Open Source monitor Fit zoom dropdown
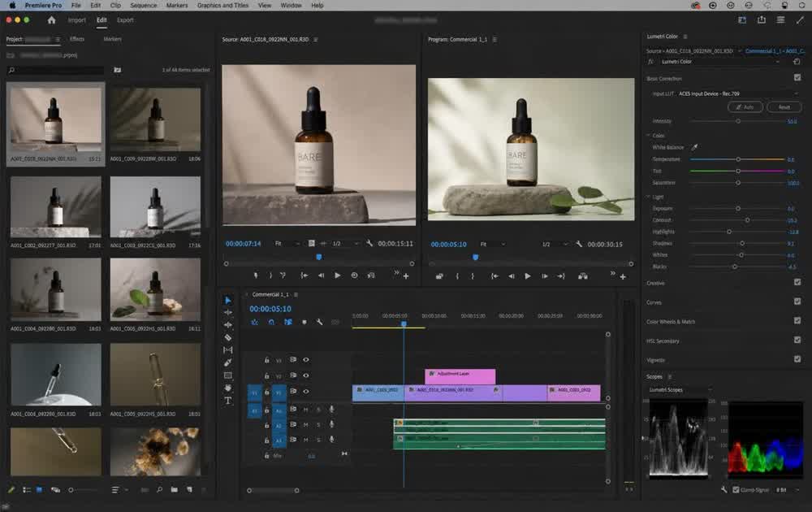 [287, 243]
